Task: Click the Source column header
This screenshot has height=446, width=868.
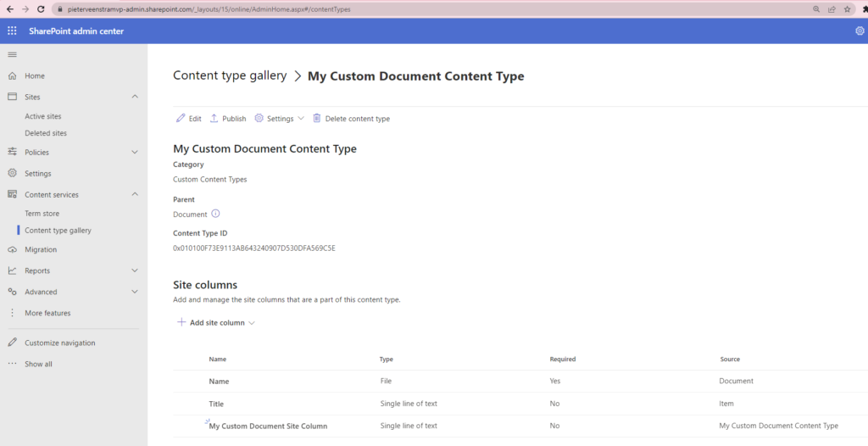Action: [730, 359]
